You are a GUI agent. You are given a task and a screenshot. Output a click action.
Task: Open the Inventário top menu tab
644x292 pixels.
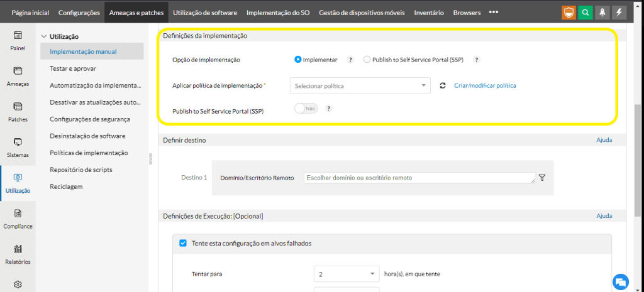click(429, 13)
